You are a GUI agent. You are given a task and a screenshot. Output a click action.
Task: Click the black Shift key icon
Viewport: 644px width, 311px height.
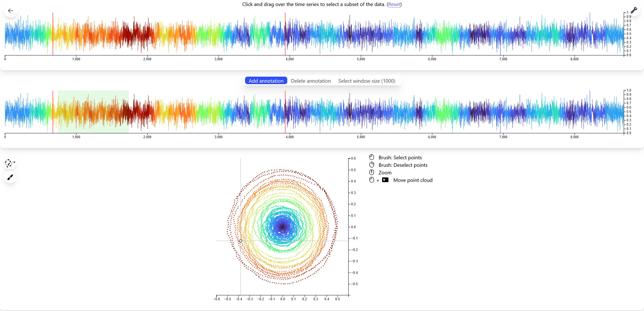(x=385, y=180)
